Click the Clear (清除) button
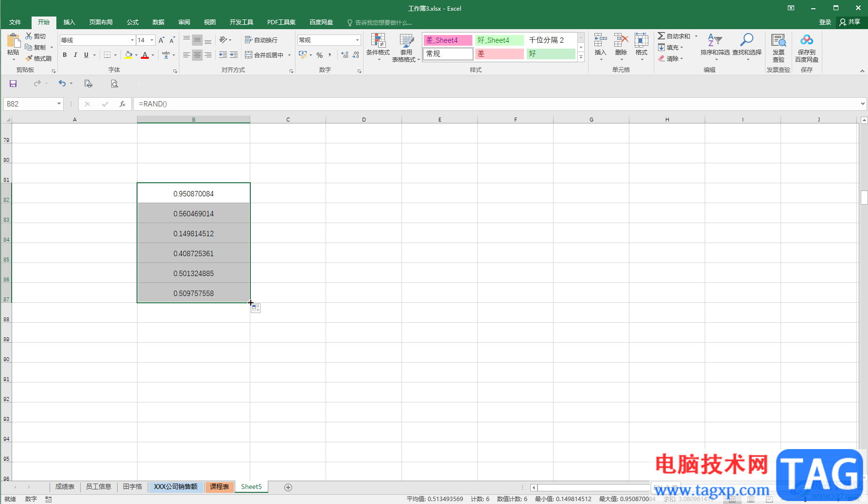Screen dimensions: 868x504 click(x=671, y=58)
